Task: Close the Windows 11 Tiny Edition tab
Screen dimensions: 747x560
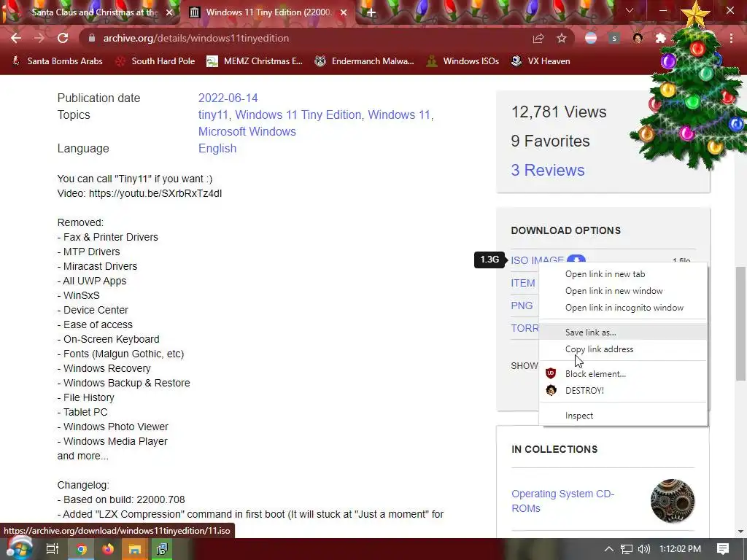Action: pyautogui.click(x=344, y=12)
